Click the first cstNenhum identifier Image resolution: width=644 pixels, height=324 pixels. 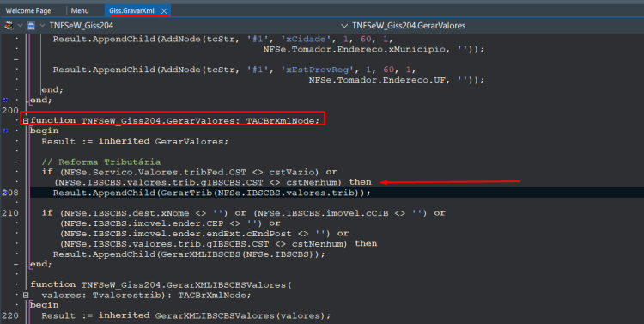coord(312,182)
